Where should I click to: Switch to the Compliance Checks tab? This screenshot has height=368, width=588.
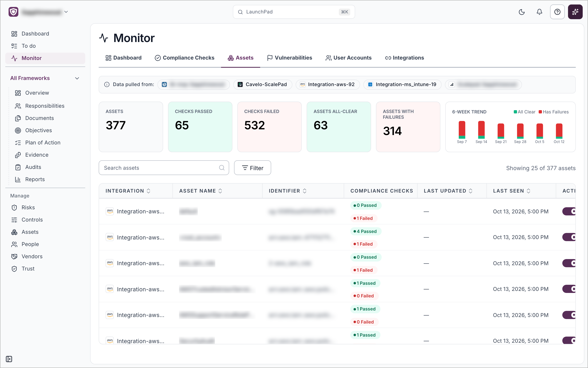[x=185, y=58]
